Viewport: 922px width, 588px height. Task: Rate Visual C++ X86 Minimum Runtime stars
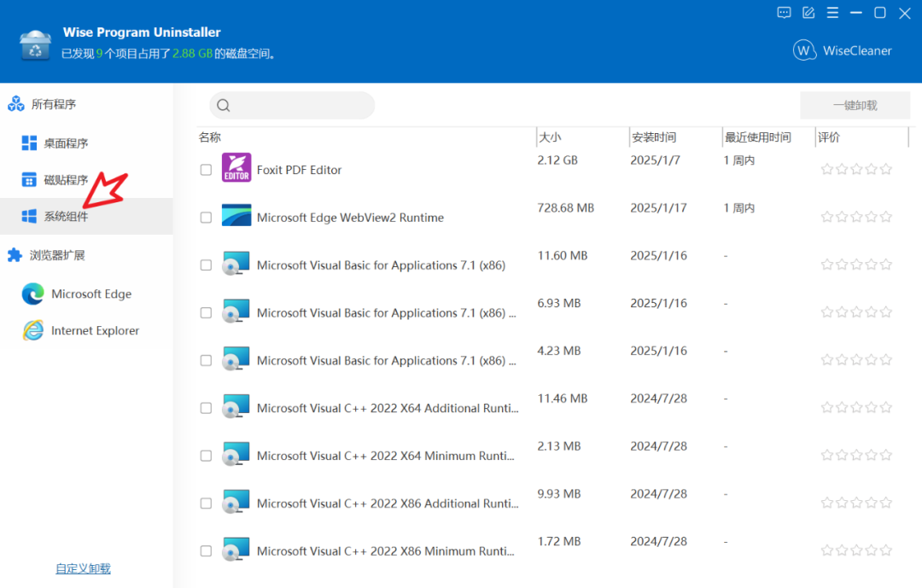tap(856, 550)
